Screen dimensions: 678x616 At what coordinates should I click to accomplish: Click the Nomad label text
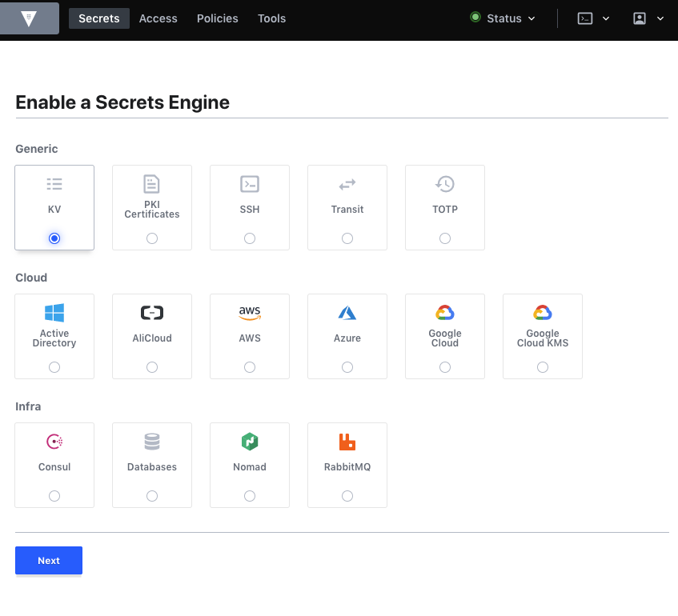tap(250, 467)
